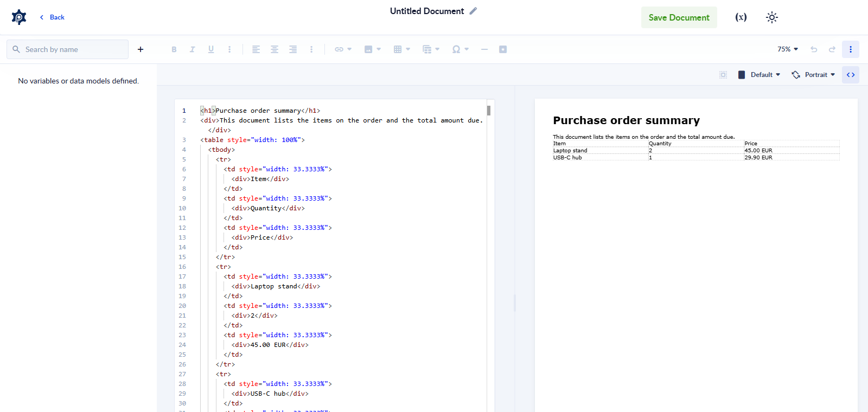
Task: Align text center
Action: [x=275, y=49]
